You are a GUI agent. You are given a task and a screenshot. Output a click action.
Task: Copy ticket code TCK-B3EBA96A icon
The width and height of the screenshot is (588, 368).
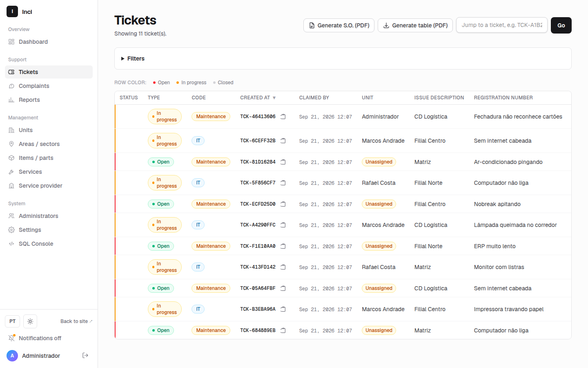tap(283, 309)
